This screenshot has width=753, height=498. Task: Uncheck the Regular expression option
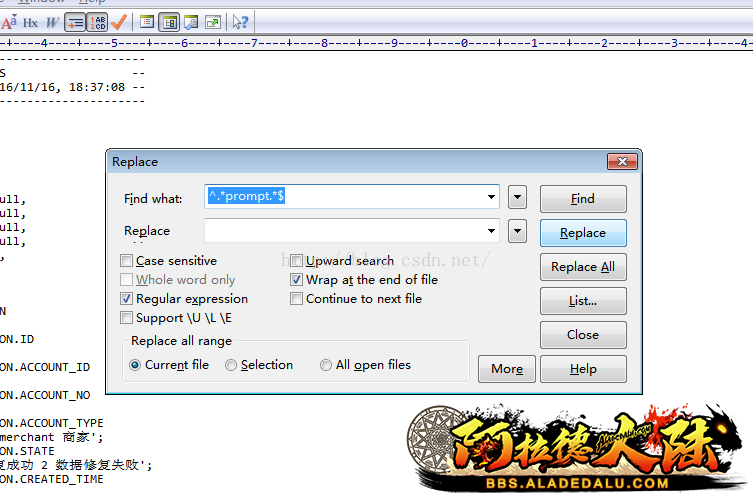(127, 299)
